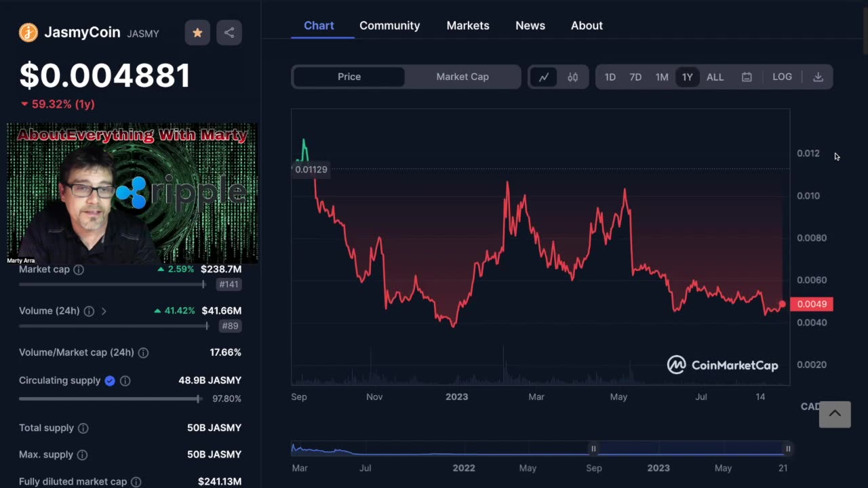Click the 17.66% ratio value

(225, 352)
